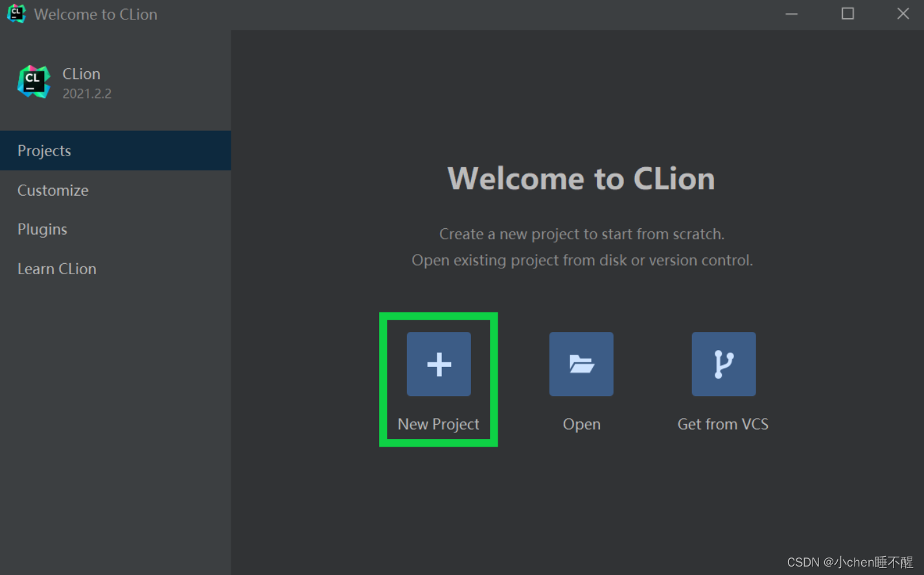Image resolution: width=924 pixels, height=575 pixels.
Task: Click the New Project label
Action: (x=439, y=424)
